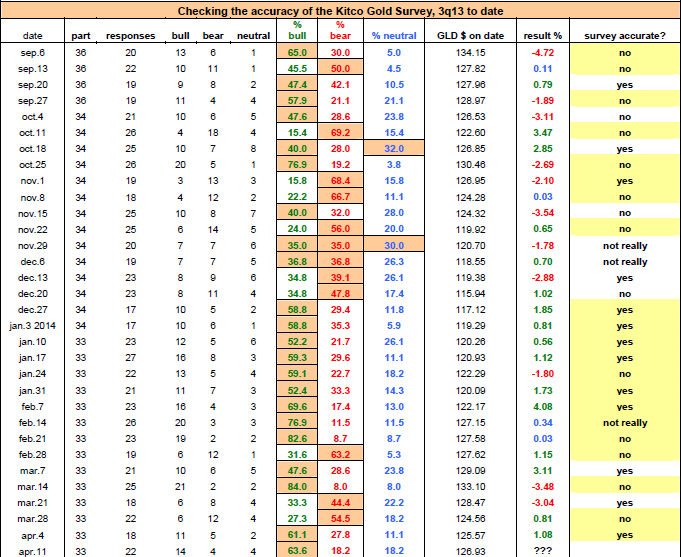Select the 54.5 % bear cell in mar.28 row
This screenshot has height=557, width=681.
[340, 519]
